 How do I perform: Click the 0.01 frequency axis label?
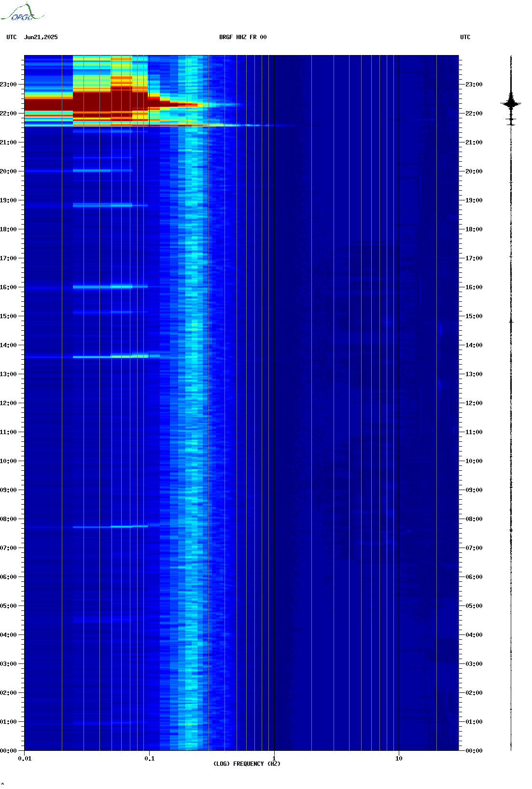(x=25, y=759)
